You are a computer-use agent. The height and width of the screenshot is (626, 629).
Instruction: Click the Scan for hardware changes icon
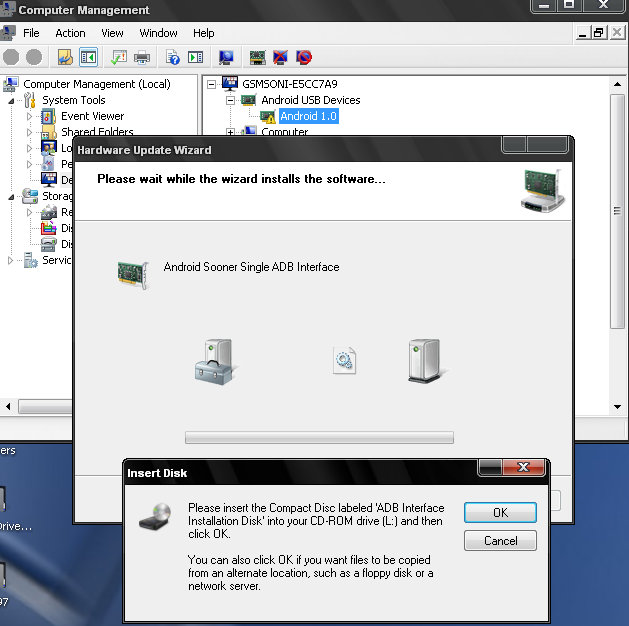point(226,57)
